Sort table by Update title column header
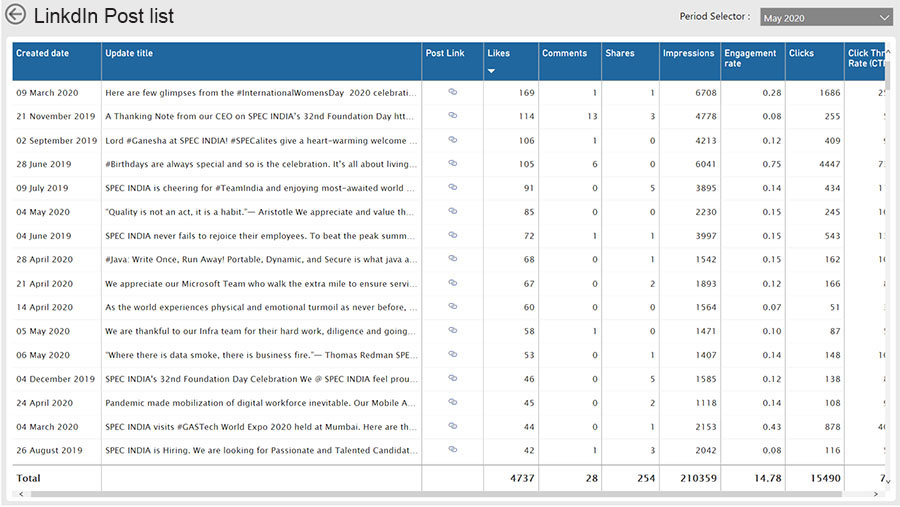The width and height of the screenshot is (900, 507). pos(129,53)
